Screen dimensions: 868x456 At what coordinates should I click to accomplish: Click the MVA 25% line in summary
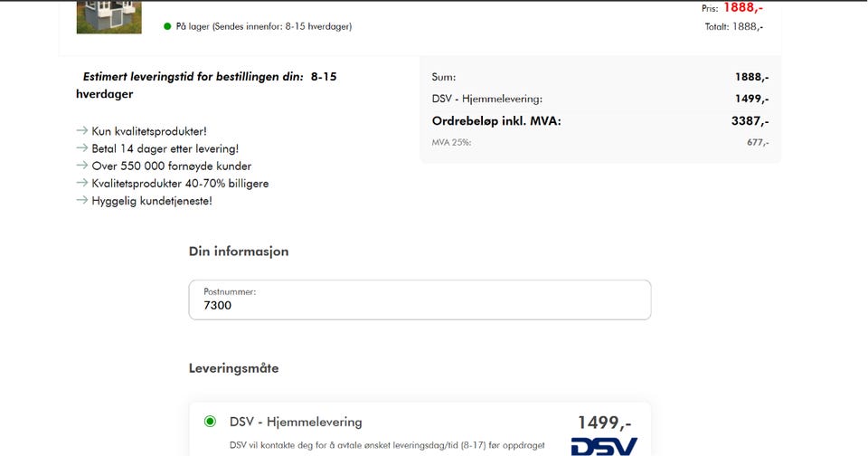click(x=600, y=142)
